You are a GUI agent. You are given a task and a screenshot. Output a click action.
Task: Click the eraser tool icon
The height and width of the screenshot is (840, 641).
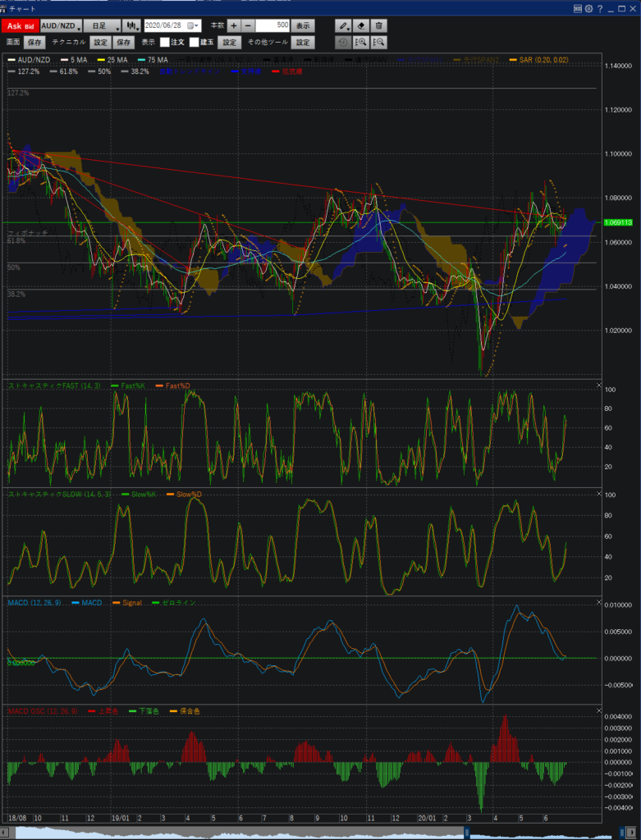(361, 25)
